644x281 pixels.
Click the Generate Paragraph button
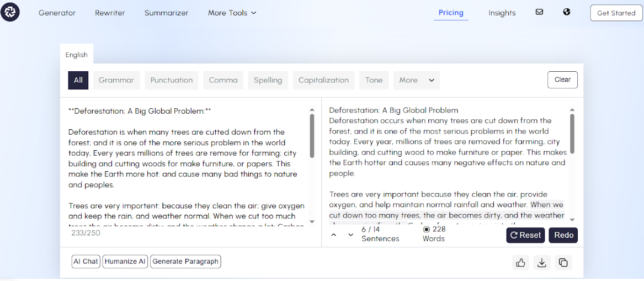click(x=185, y=261)
